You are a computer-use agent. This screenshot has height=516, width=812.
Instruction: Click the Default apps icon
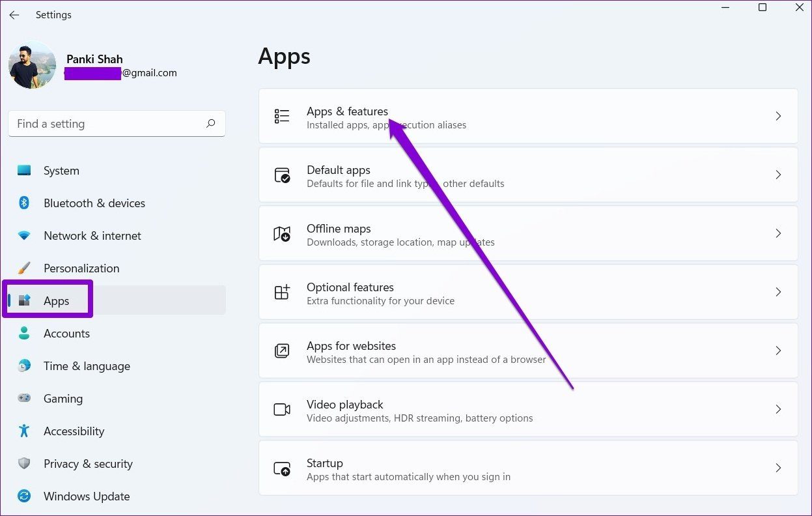[x=282, y=175]
